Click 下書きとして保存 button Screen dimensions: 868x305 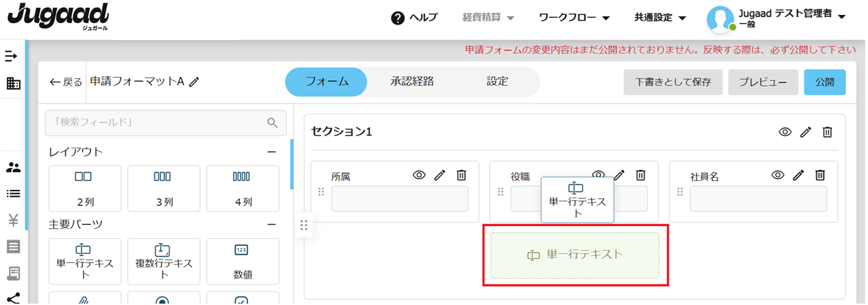pyautogui.click(x=673, y=82)
